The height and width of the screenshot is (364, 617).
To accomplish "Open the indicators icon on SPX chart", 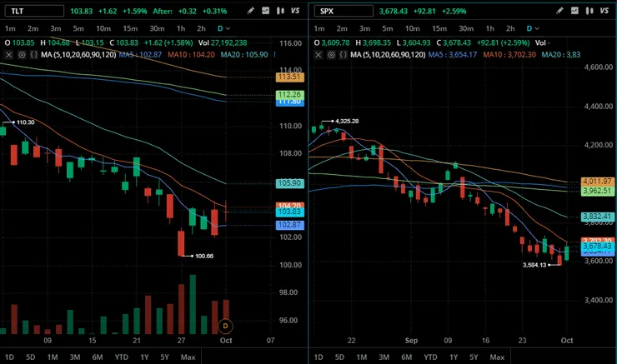I will [574, 11].
